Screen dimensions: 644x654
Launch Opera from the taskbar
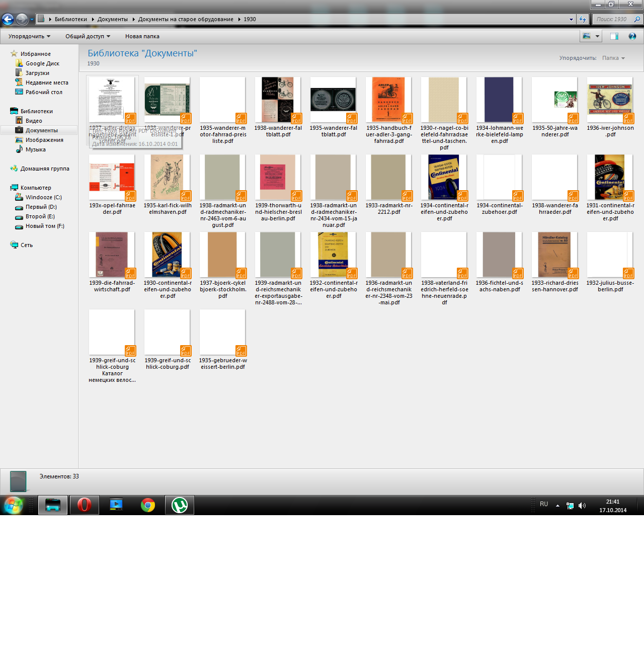click(84, 505)
